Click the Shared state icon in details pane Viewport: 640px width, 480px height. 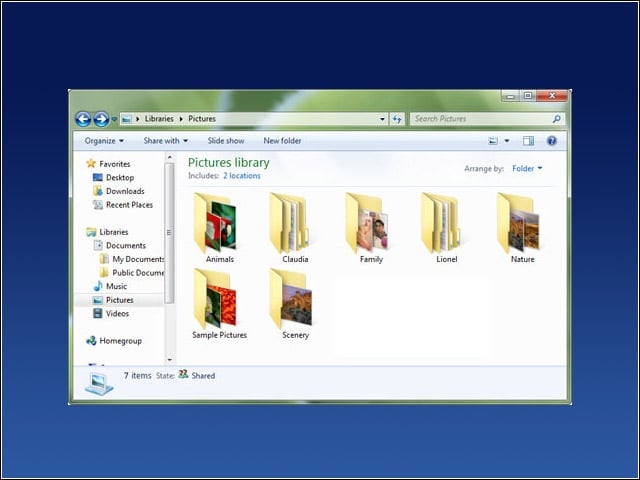click(184, 374)
